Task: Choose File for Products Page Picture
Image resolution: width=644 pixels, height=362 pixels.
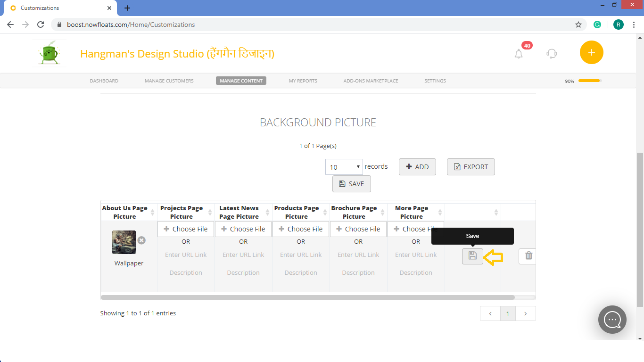Action: 301,229
